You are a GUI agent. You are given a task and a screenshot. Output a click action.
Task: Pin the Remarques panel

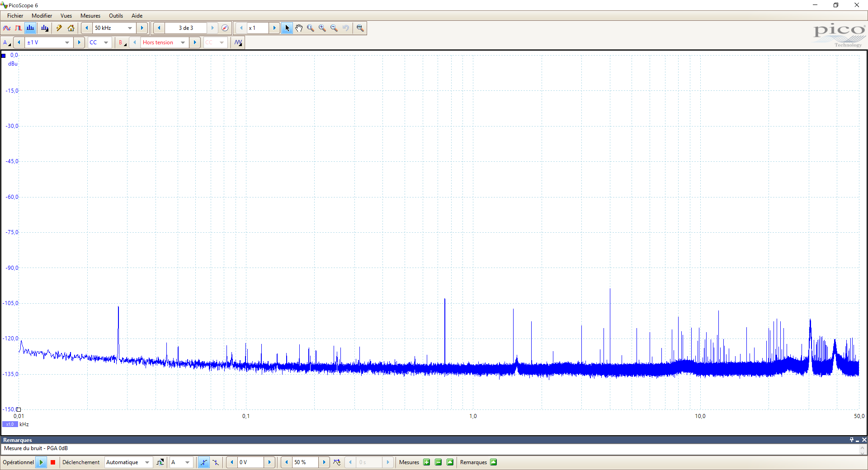[852, 440]
